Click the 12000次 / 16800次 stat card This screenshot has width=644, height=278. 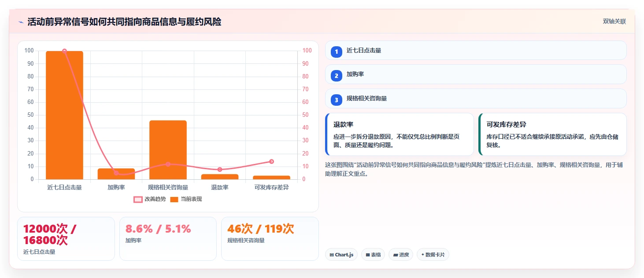(66, 239)
